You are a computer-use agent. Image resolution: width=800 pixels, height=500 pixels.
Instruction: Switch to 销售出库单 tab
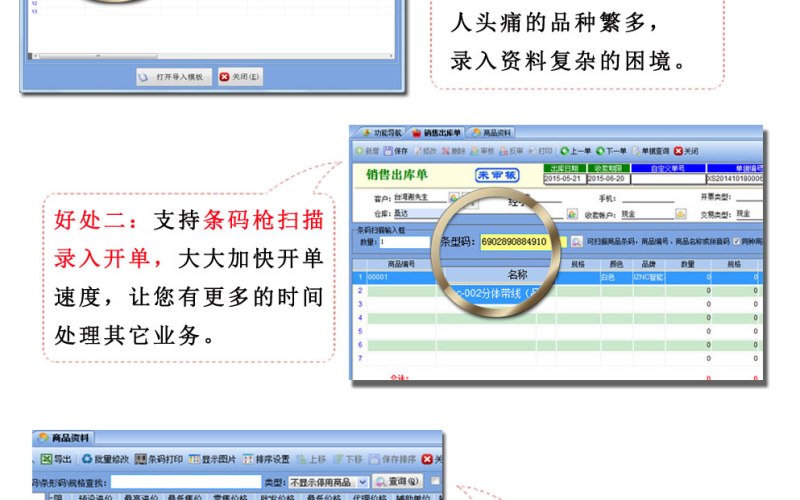(x=437, y=133)
